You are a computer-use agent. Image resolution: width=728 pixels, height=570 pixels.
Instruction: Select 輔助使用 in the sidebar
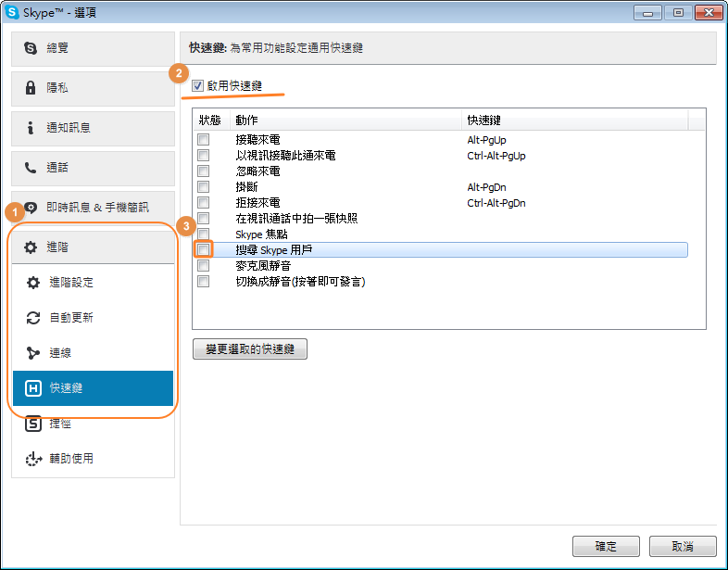point(93,459)
